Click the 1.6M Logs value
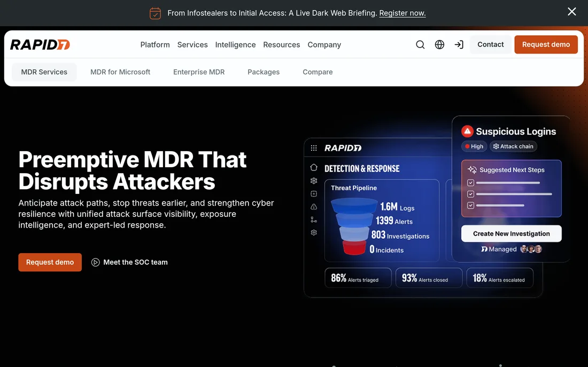Viewport: 588px width, 367px height. pyautogui.click(x=397, y=207)
